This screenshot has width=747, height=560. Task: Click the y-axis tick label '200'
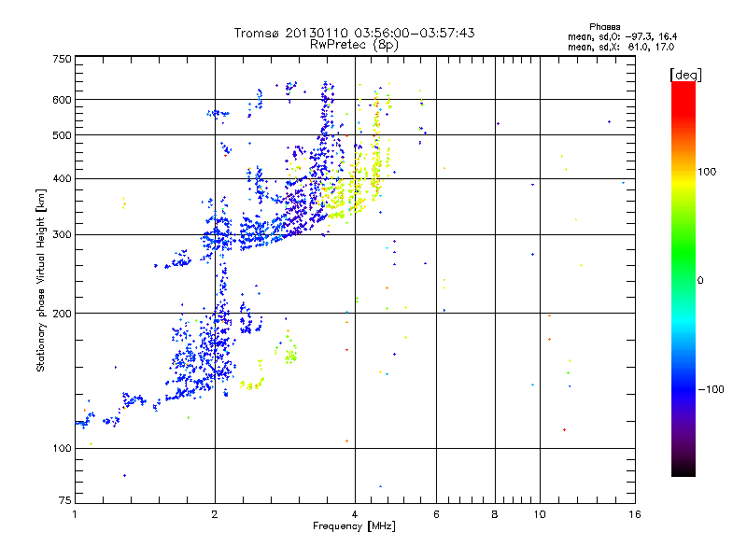pyautogui.click(x=62, y=314)
